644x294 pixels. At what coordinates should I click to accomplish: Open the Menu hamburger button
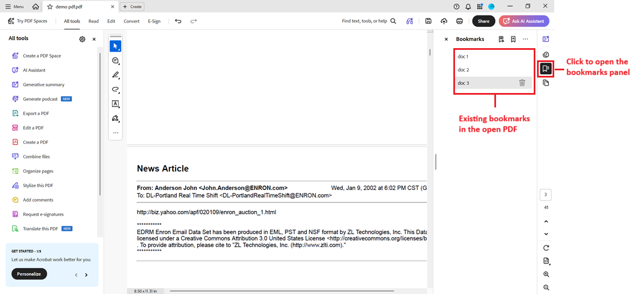tap(14, 7)
